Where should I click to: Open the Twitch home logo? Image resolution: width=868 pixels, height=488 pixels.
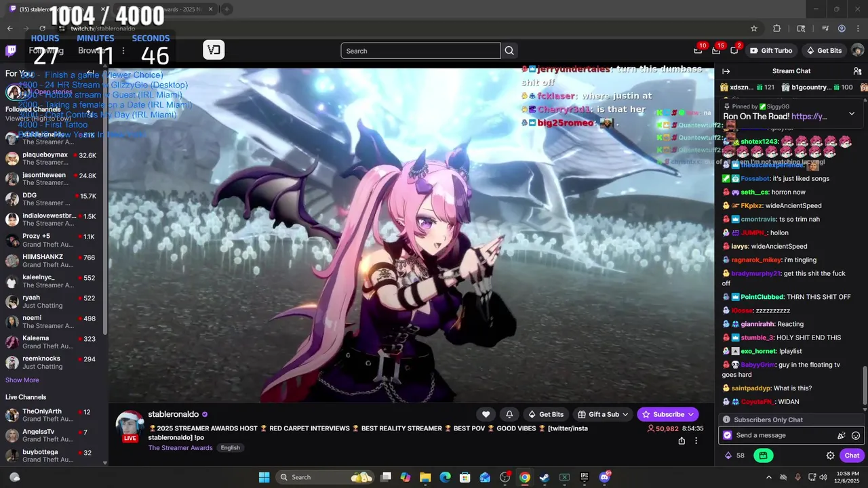click(11, 51)
